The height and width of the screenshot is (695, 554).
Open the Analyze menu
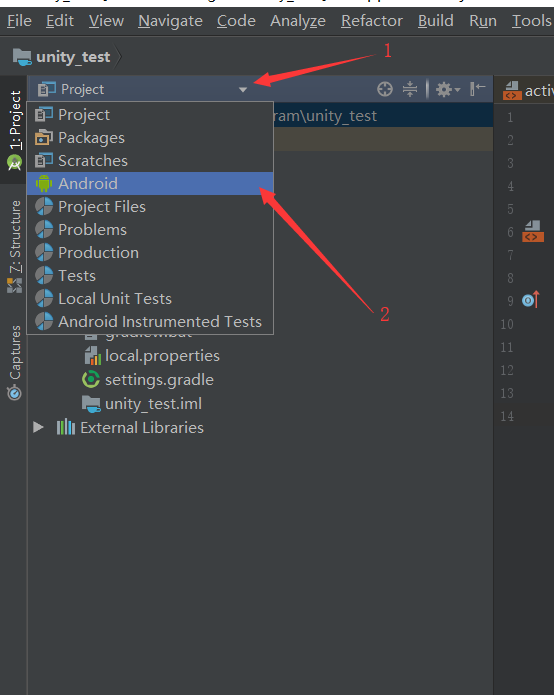[298, 21]
